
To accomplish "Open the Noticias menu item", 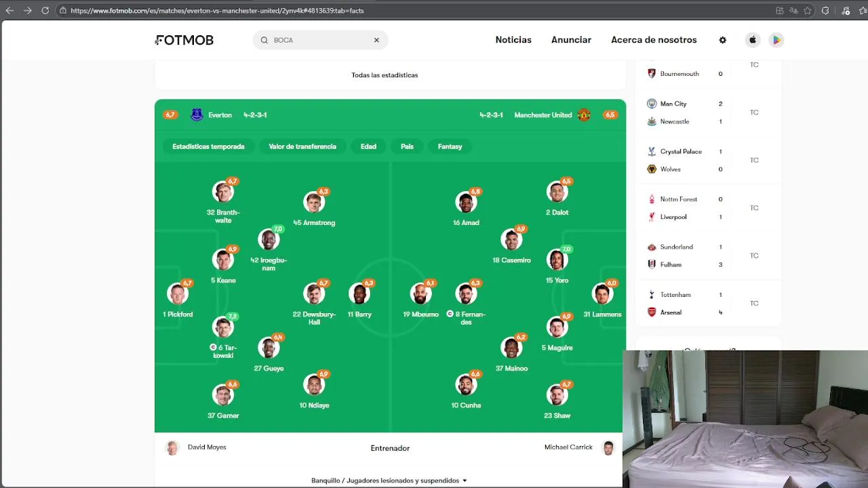I will (x=513, y=40).
